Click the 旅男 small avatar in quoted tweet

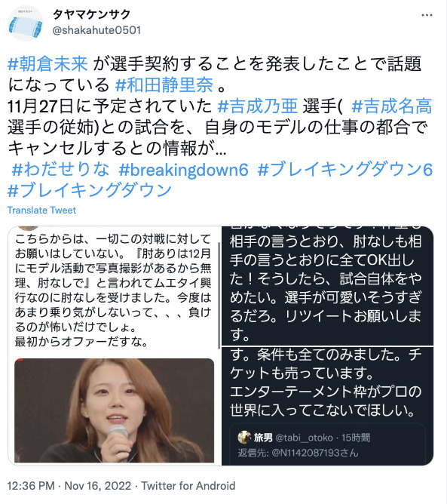(244, 437)
